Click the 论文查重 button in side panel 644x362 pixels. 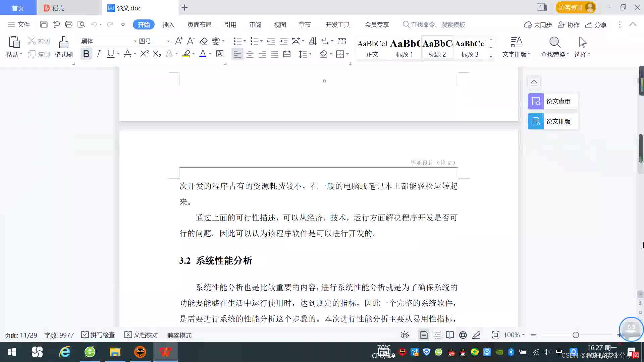point(553,101)
